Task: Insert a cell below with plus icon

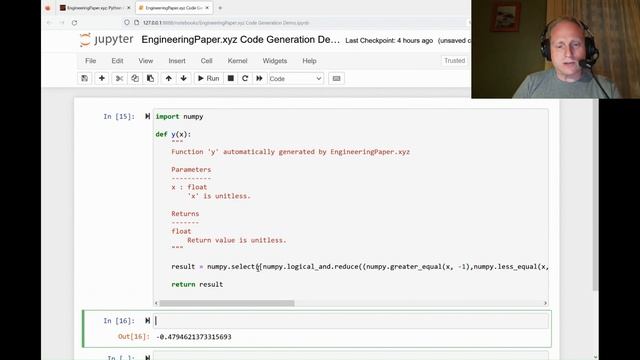Action: coord(102,78)
